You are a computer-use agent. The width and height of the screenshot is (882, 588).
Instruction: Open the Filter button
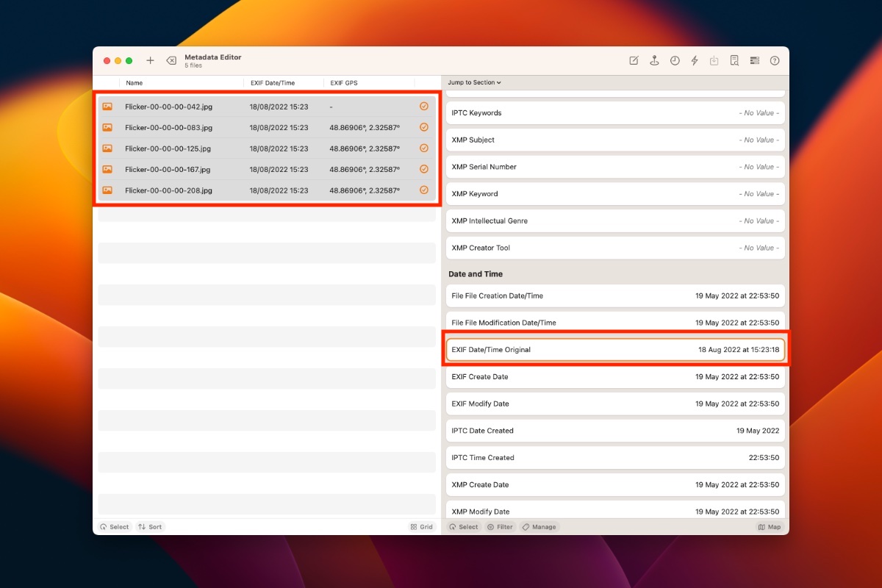(x=500, y=527)
